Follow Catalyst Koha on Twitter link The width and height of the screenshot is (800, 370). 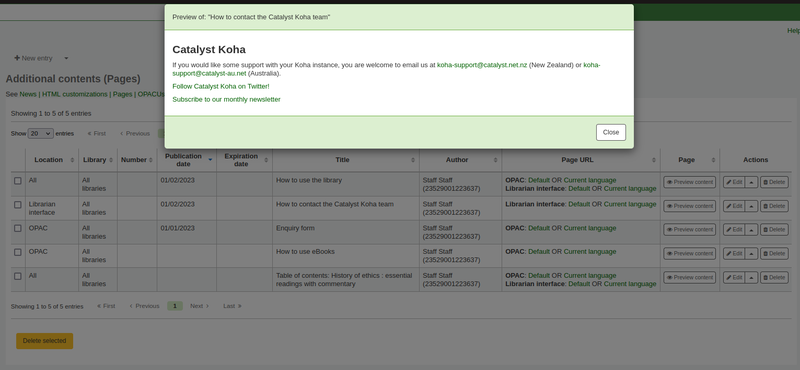pos(221,86)
